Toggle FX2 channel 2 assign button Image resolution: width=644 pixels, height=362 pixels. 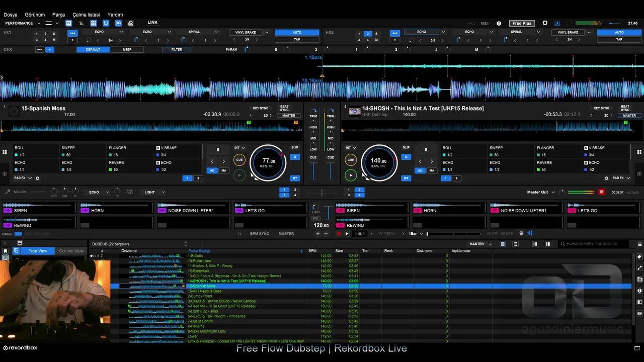pos(368,34)
